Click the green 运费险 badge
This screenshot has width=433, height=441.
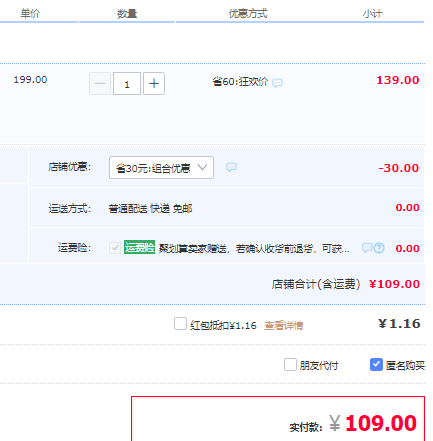[x=139, y=247]
